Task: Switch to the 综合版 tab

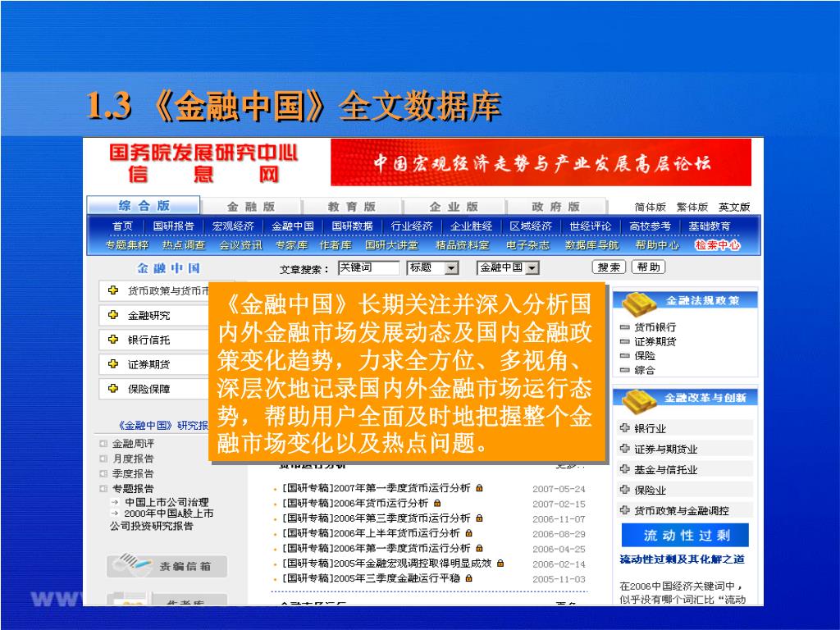Action: tap(144, 206)
